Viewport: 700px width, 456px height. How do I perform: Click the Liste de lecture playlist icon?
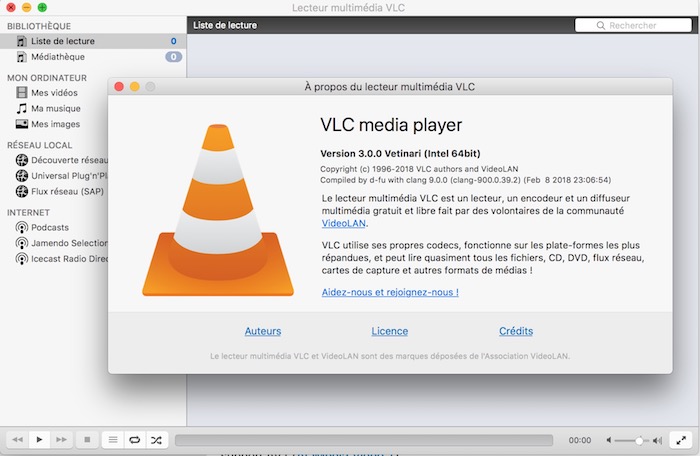pos(21,41)
